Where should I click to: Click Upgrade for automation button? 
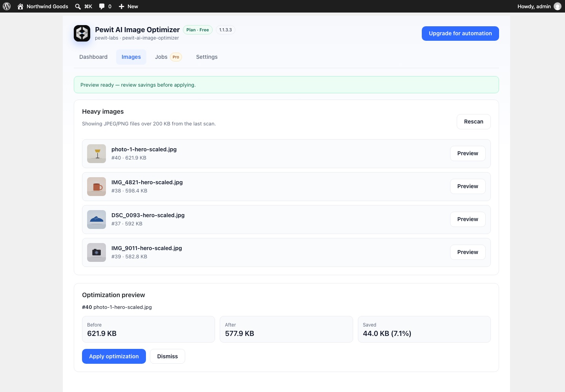(x=460, y=33)
